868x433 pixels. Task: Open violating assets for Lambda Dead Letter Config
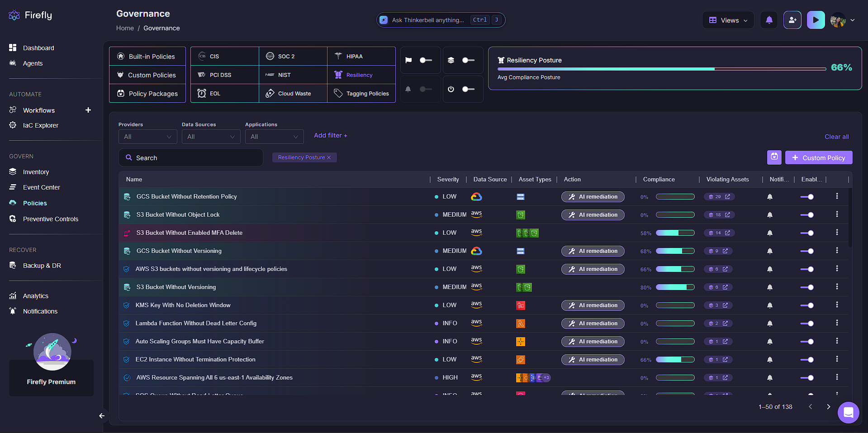pyautogui.click(x=718, y=324)
